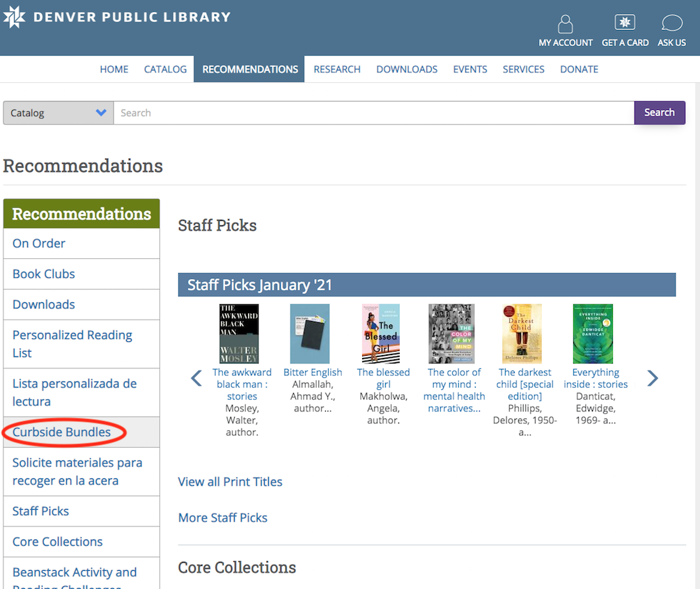Click the Everything Inside book cover
The image size is (700, 589).
(x=593, y=333)
